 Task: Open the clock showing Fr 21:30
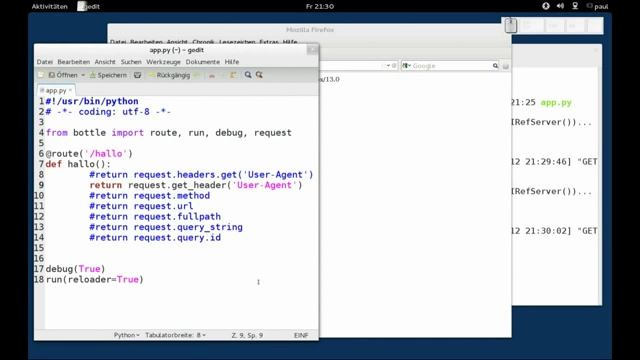click(320, 6)
